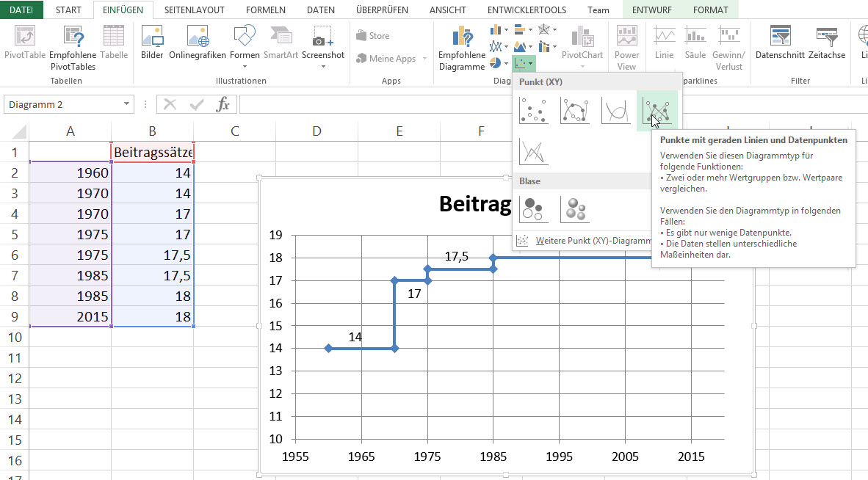Click the insert function fx button
This screenshot has width=868, height=480.
click(x=223, y=104)
